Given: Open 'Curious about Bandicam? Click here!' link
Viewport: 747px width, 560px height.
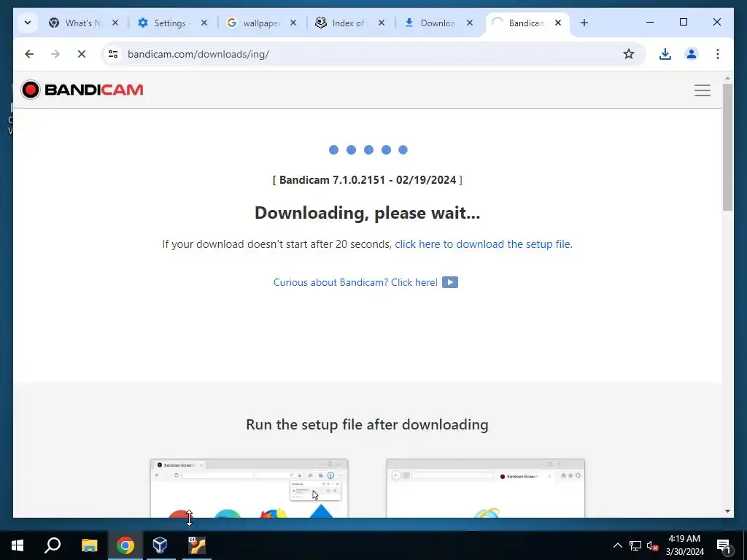Looking at the screenshot, I should [355, 282].
